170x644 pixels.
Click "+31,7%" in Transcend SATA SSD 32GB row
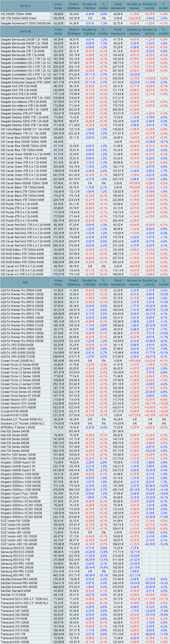164,599
